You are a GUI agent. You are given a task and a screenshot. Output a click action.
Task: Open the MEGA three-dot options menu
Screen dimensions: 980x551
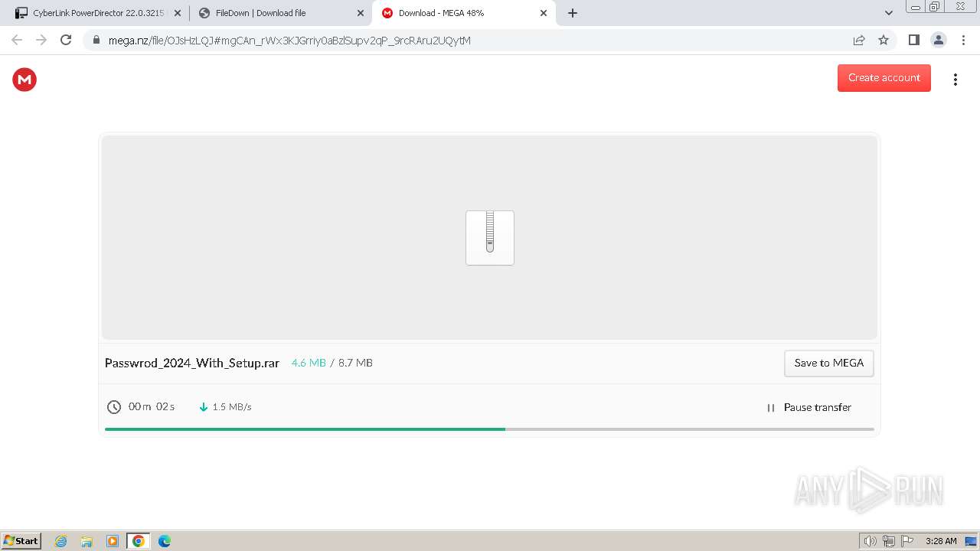pyautogui.click(x=955, y=80)
